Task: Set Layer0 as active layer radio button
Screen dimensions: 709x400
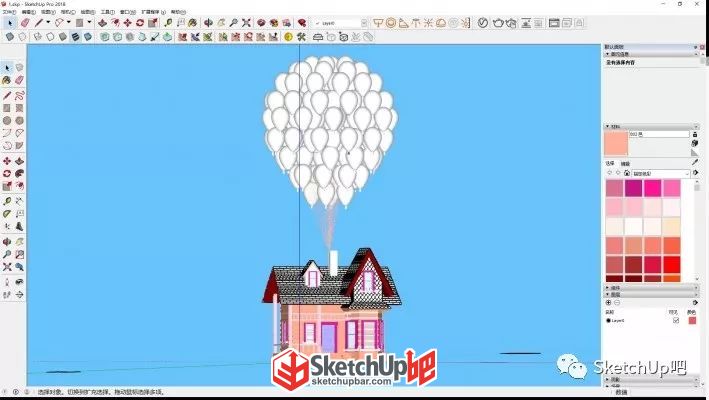Action: pos(608,320)
